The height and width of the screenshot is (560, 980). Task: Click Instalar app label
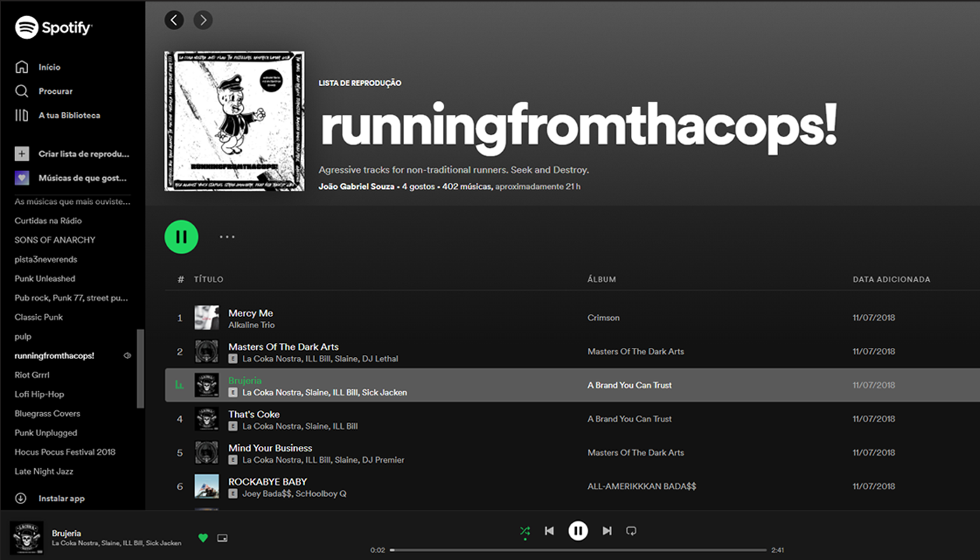62,498
